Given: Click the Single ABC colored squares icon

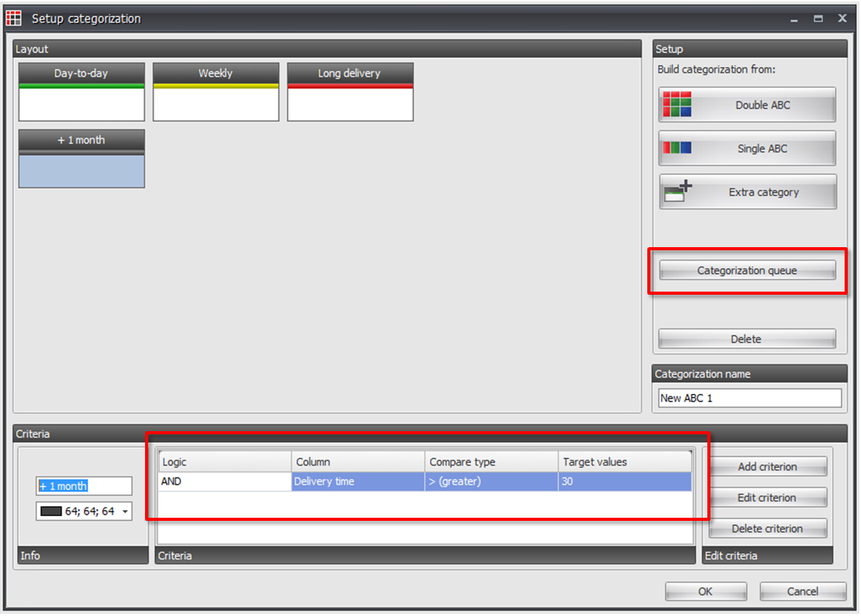Looking at the screenshot, I should point(676,147).
